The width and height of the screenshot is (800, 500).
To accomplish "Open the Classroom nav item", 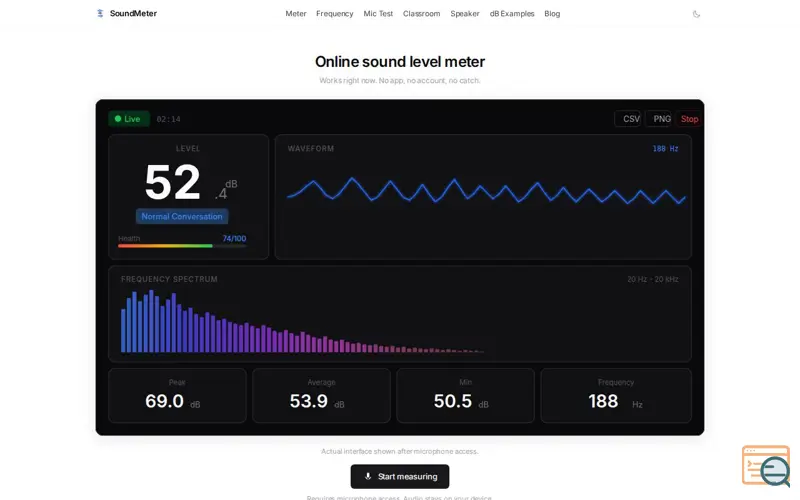I will (421, 14).
